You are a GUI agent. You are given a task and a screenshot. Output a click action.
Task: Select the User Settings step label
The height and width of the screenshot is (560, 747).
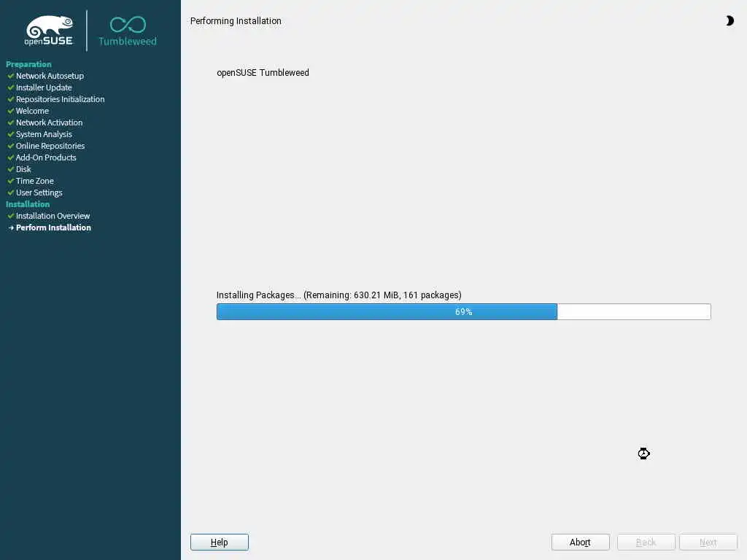[39, 192]
